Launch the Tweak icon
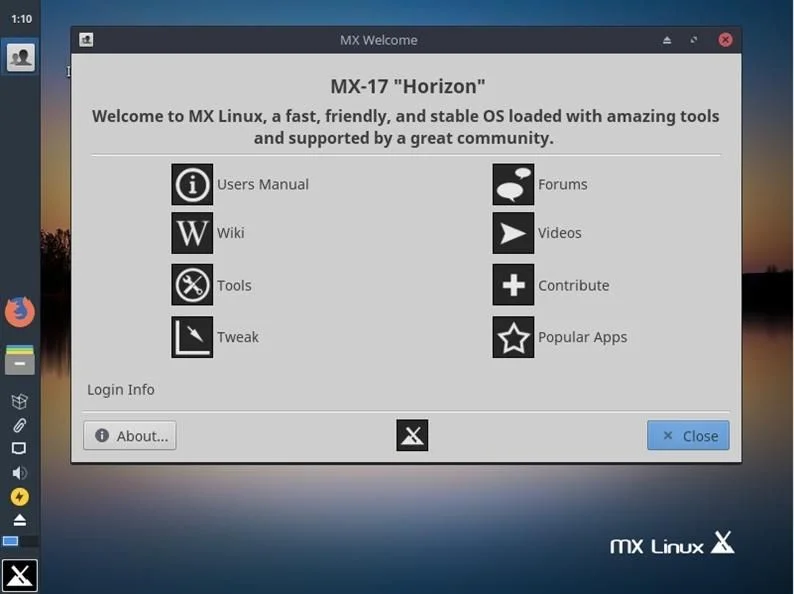The image size is (794, 594). 192,337
